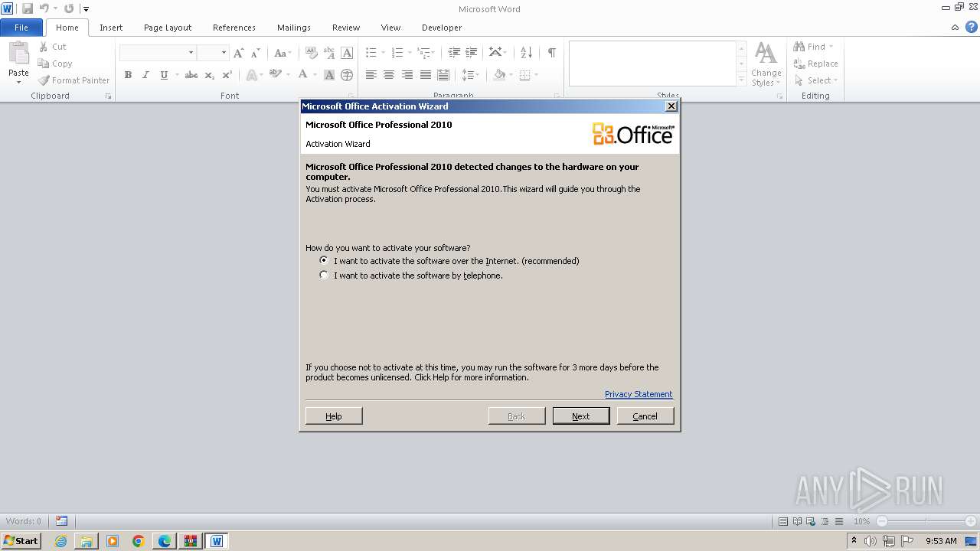
Task: Click the Character Shading icon
Action: (329, 75)
